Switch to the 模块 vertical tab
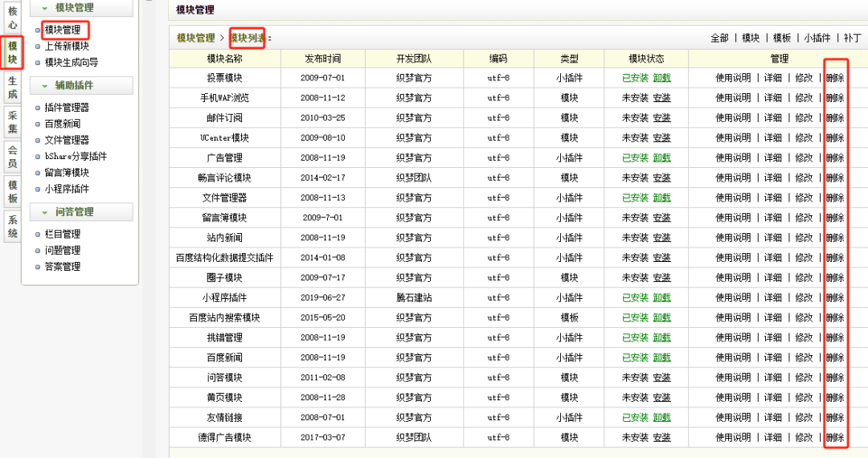The image size is (868, 458). click(12, 52)
